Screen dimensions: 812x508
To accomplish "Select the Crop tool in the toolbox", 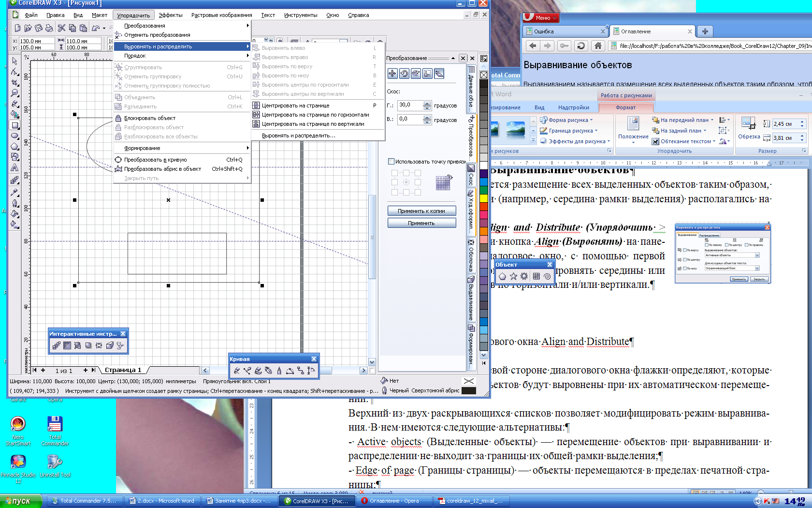I will [x=14, y=82].
